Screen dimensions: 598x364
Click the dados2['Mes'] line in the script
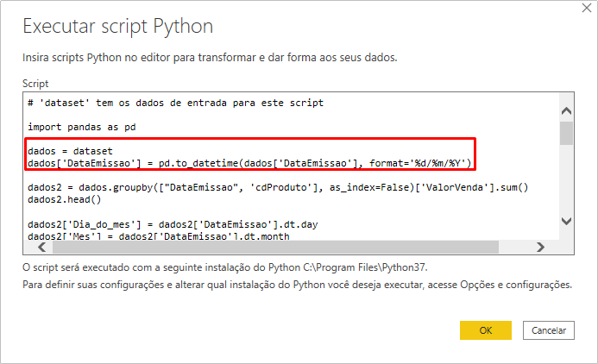click(160, 236)
